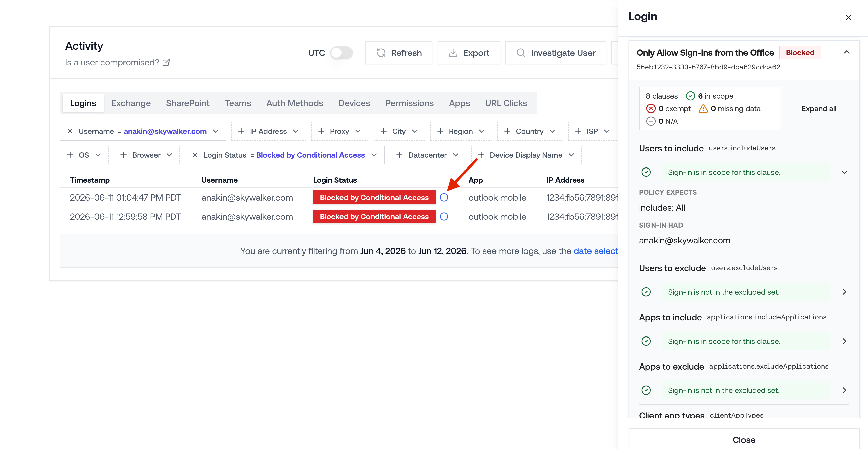The width and height of the screenshot is (868, 449).
Task: Click the plus icon on ISP filter
Action: pyautogui.click(x=578, y=131)
